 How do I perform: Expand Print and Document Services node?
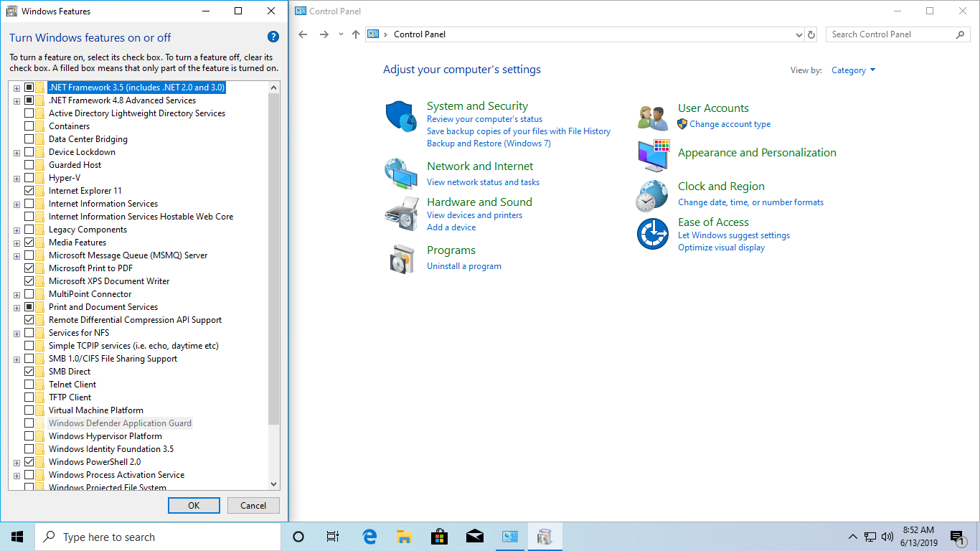click(17, 307)
